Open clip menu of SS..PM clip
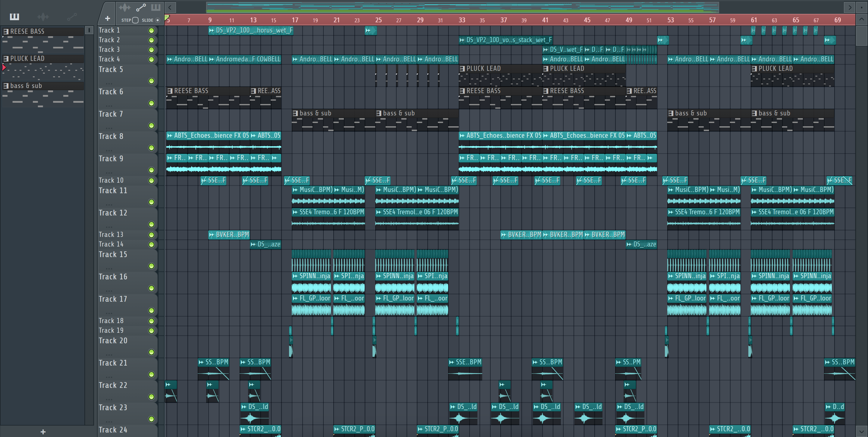Image resolution: width=868 pixels, height=437 pixels. click(618, 363)
